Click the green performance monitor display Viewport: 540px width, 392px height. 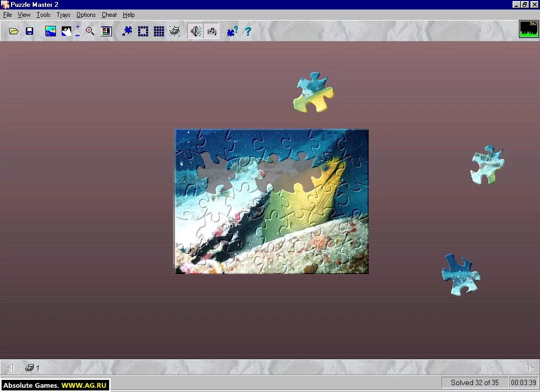click(x=528, y=29)
